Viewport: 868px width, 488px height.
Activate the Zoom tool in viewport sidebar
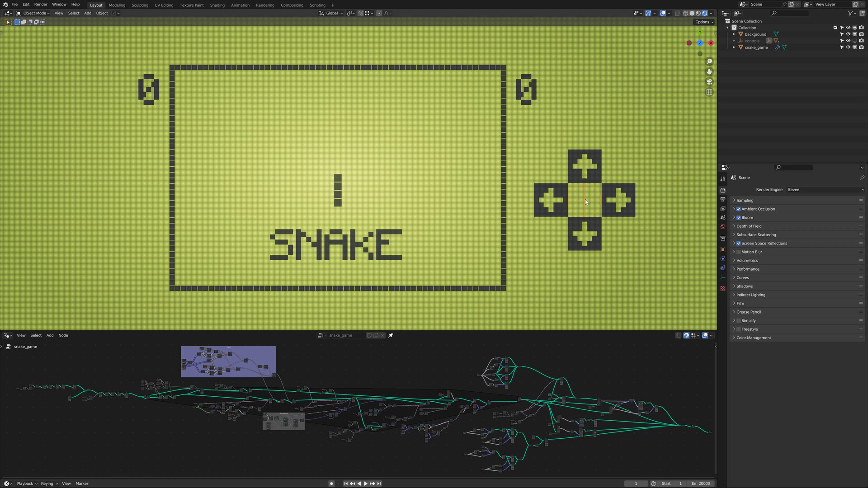click(709, 61)
